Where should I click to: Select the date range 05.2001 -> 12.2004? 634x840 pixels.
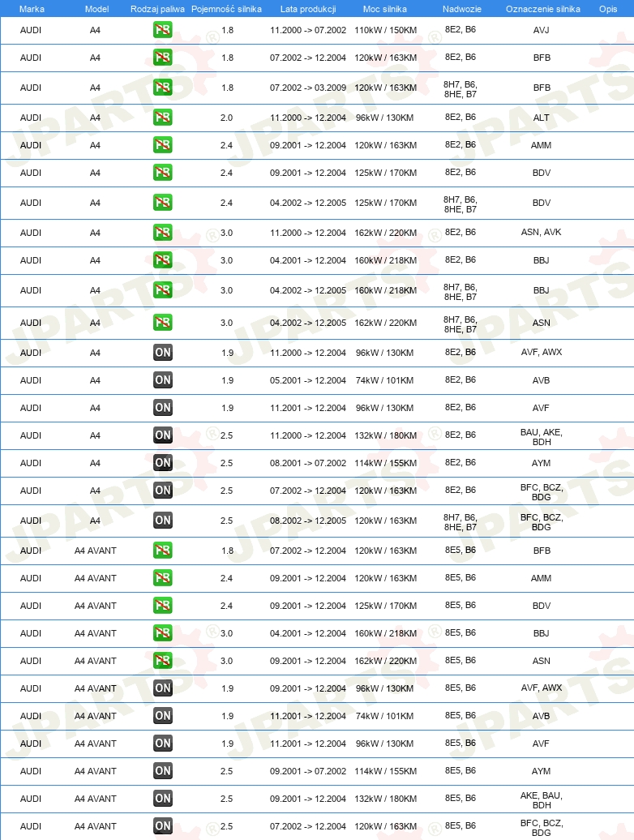[308, 380]
